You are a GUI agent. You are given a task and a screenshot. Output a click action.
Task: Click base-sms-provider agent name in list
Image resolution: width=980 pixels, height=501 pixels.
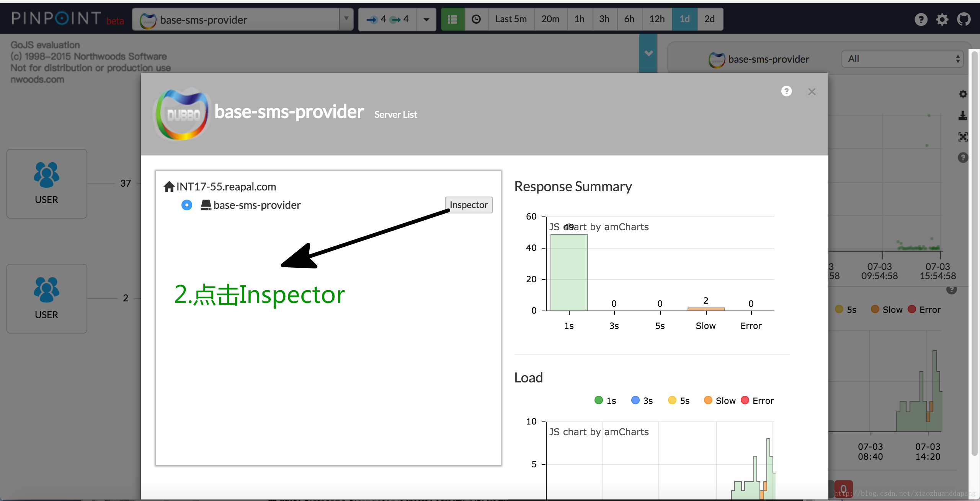click(257, 205)
